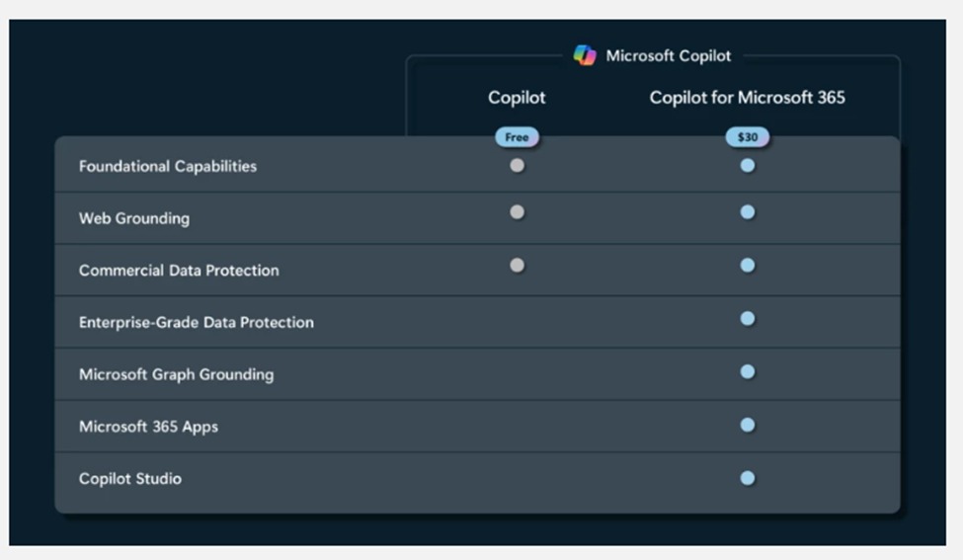The height and width of the screenshot is (560, 963).
Task: Click the blue dot for Web Grounding
Action: pyautogui.click(x=748, y=212)
